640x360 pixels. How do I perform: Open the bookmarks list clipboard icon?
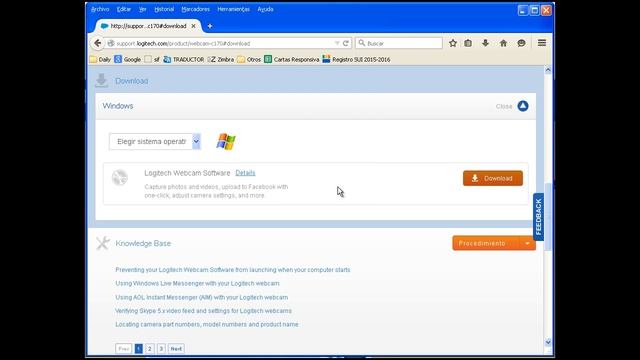[x=468, y=43]
